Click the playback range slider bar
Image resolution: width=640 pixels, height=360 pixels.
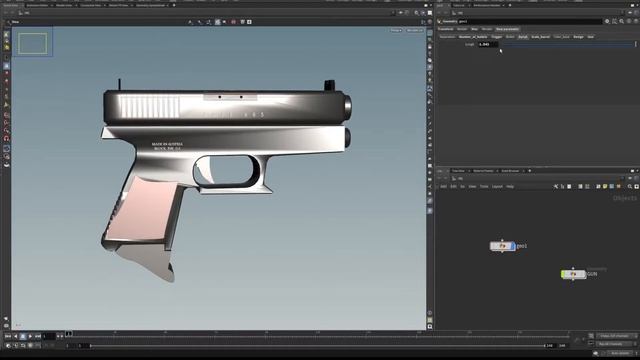[x=317, y=346]
